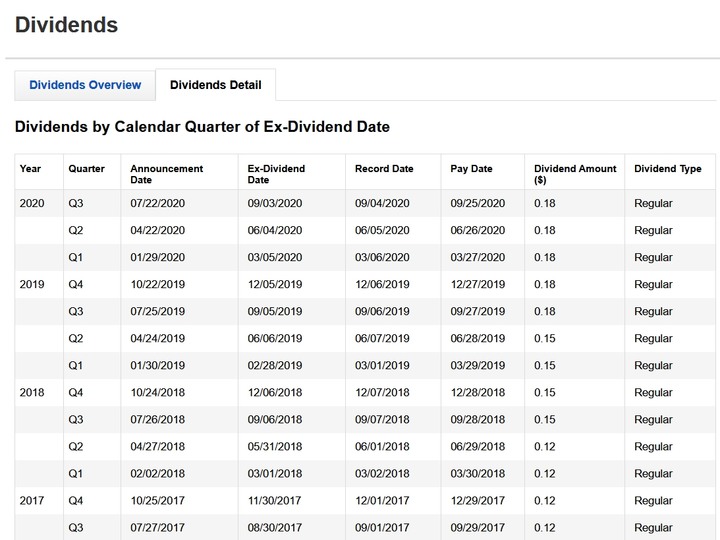This screenshot has width=720, height=540.
Task: Select the Dividends Detail tab
Action: [216, 85]
